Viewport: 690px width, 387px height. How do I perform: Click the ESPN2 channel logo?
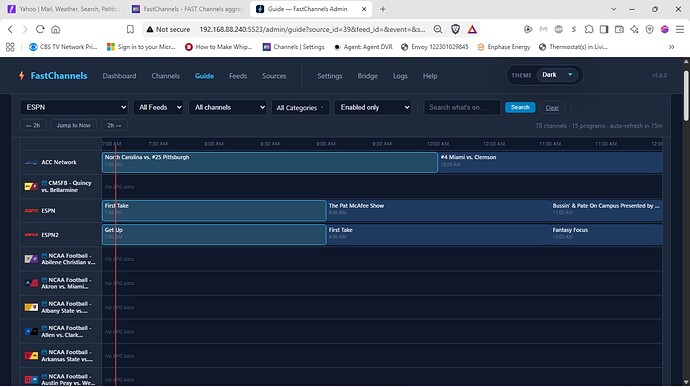point(31,235)
